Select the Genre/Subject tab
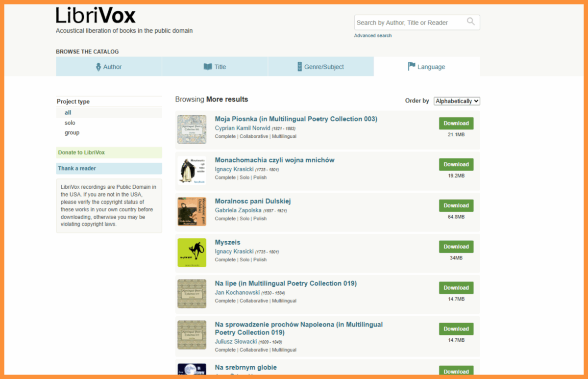588x379 pixels. pos(320,67)
